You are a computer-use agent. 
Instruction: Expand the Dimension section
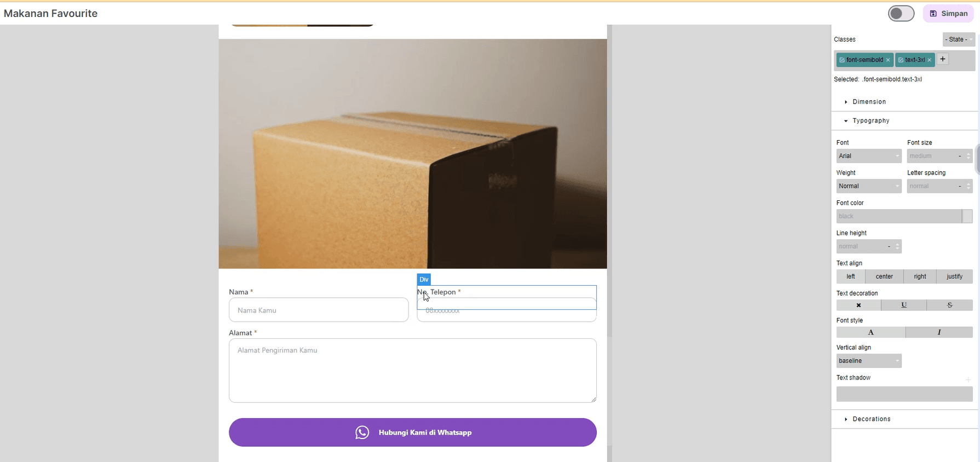869,102
